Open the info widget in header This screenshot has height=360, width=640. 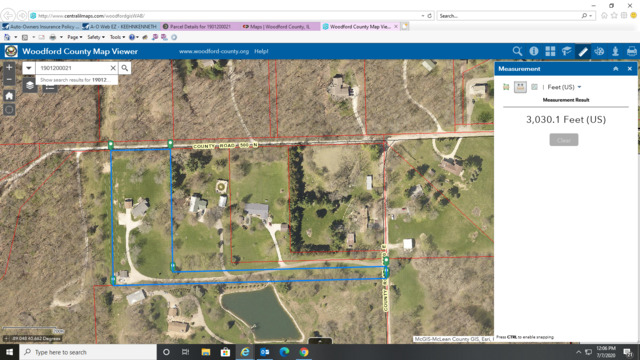click(533, 51)
